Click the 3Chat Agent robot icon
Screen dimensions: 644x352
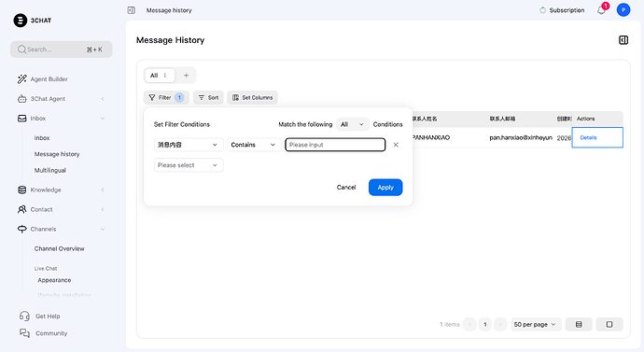tap(21, 99)
